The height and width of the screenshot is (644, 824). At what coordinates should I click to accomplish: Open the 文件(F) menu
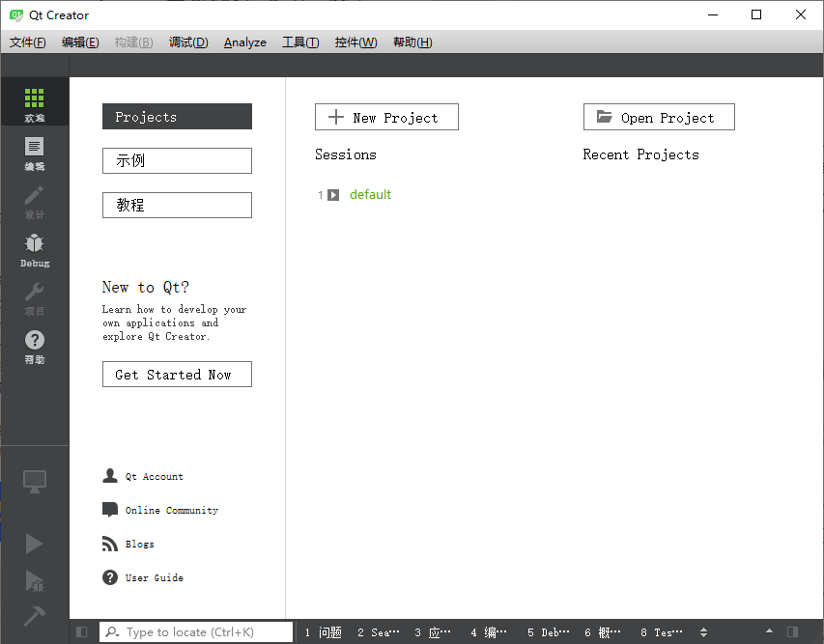(x=28, y=42)
